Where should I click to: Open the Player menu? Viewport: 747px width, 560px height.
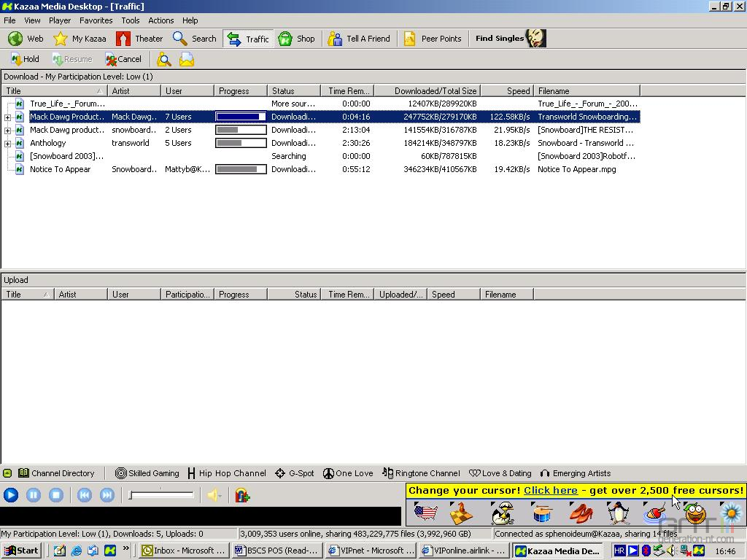point(60,20)
